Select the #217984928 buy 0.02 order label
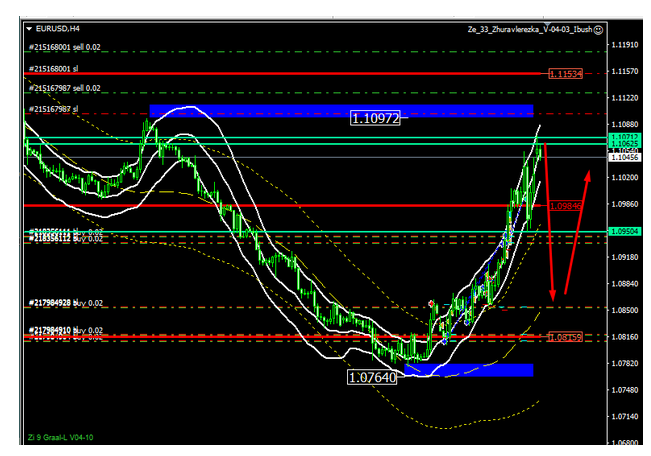Image resolution: width=651 pixels, height=456 pixels. coord(65,302)
